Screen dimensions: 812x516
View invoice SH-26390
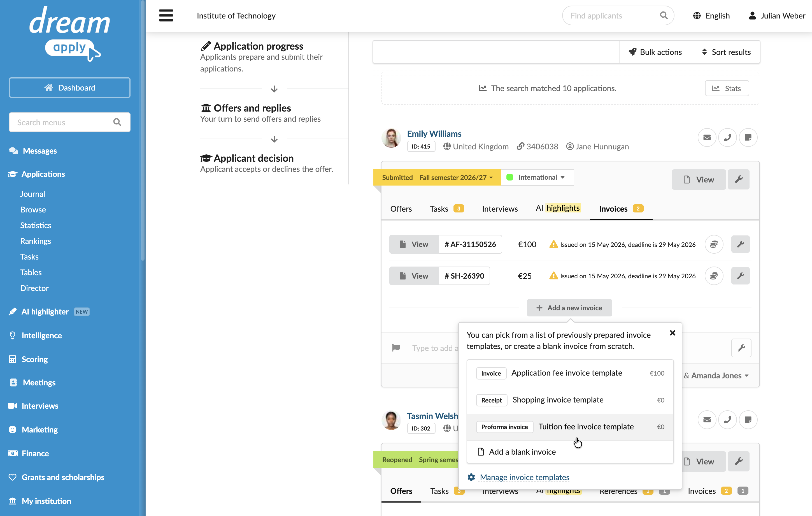(414, 276)
